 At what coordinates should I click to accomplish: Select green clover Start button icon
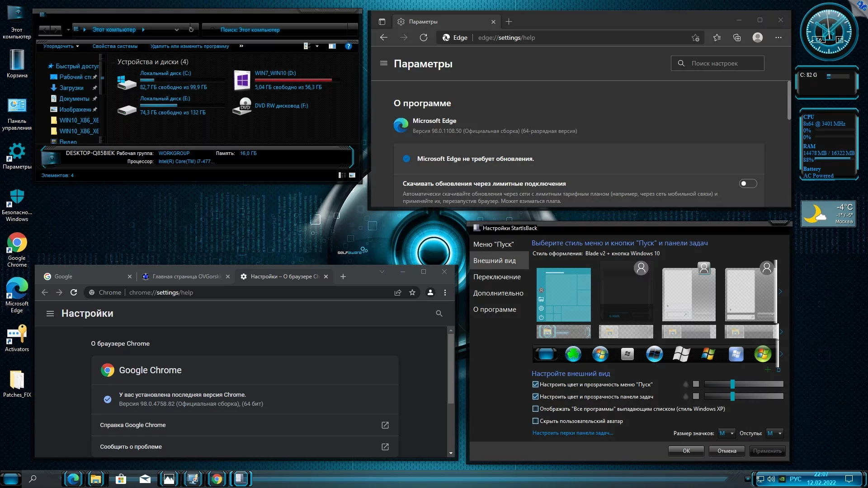[x=573, y=354]
